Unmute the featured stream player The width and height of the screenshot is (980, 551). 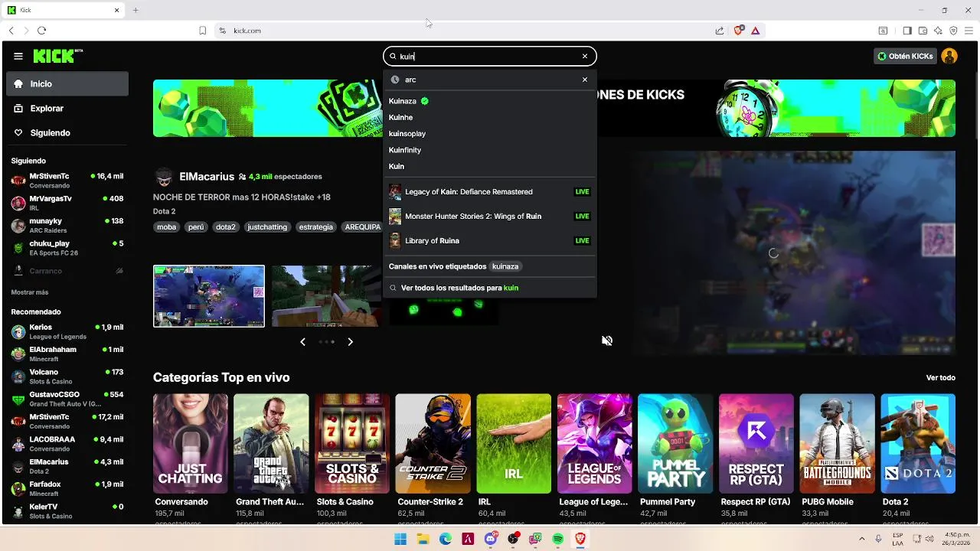pos(607,341)
